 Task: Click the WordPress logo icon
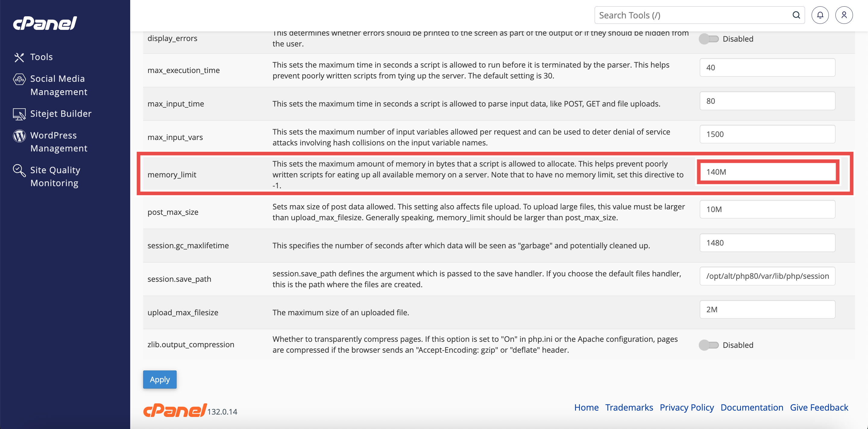[x=19, y=135]
